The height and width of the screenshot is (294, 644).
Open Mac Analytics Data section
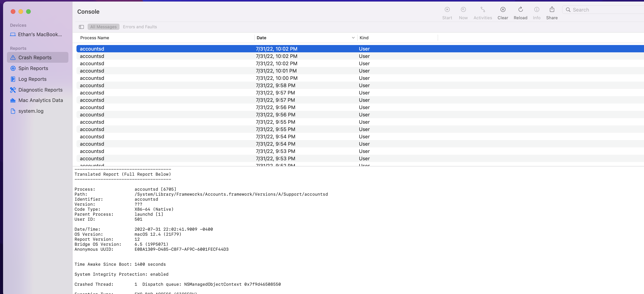coord(41,100)
